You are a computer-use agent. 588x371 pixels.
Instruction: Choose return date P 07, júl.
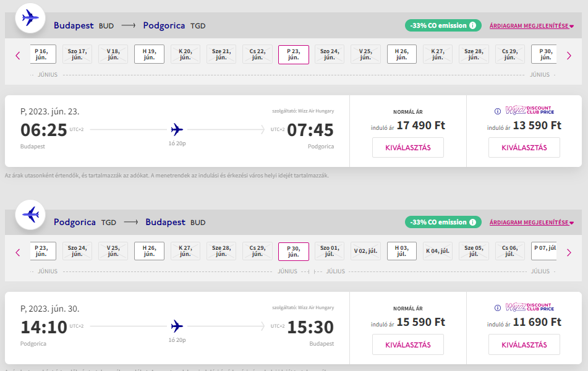point(545,251)
